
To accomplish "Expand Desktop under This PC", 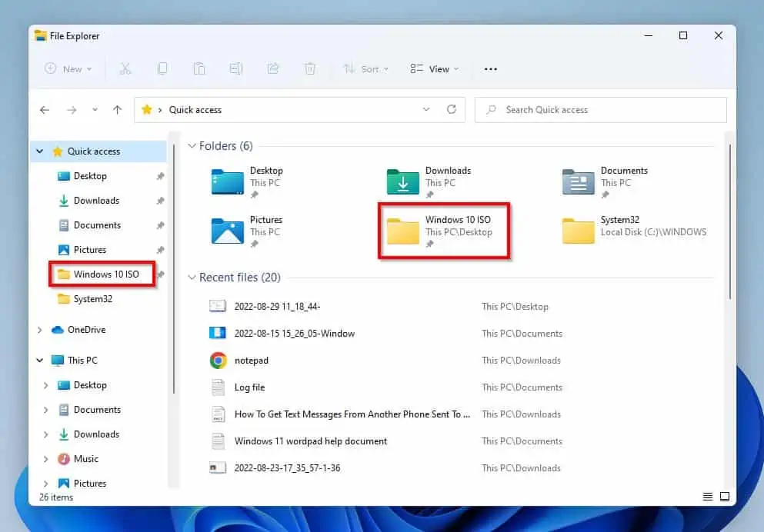I will point(46,385).
